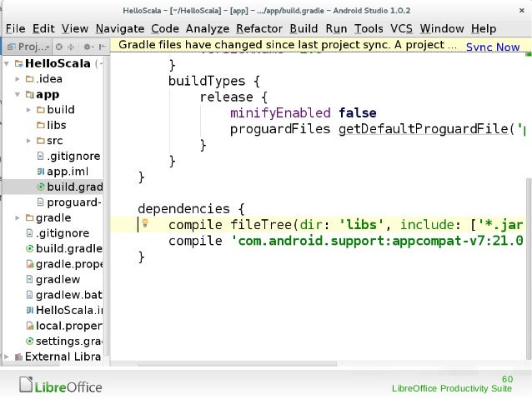532x399 pixels.
Task: Click the editor horizontal scrollbar
Action: [x=237, y=364]
